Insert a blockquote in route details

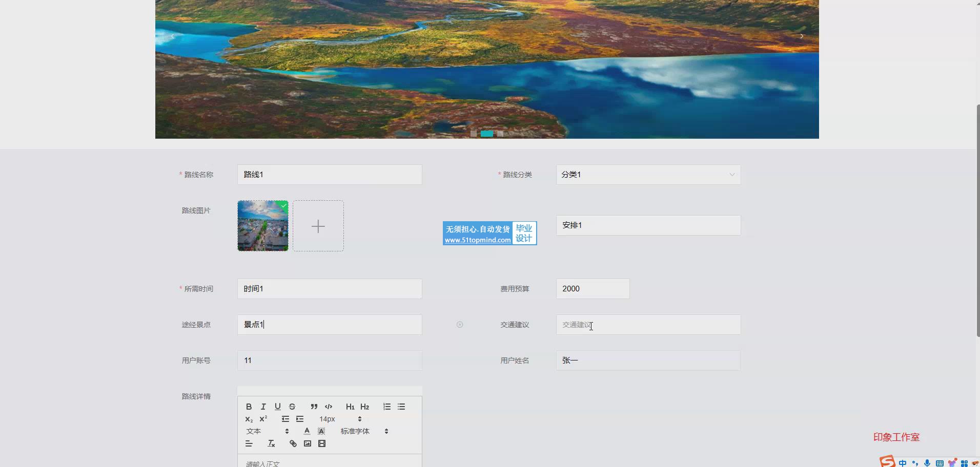click(314, 407)
